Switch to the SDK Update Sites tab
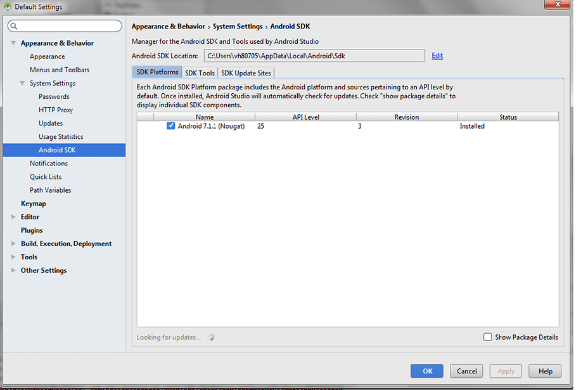Viewport: 588px width, 390px height. click(x=246, y=73)
